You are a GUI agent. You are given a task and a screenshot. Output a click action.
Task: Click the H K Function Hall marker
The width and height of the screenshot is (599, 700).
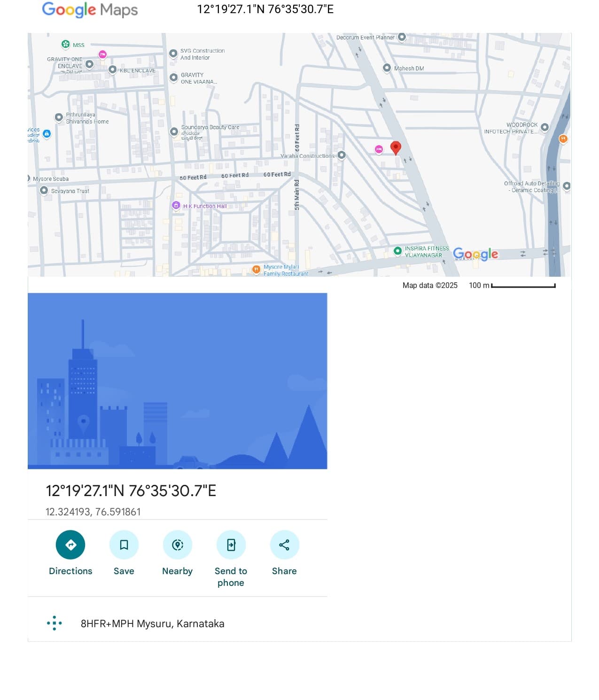pyautogui.click(x=176, y=205)
